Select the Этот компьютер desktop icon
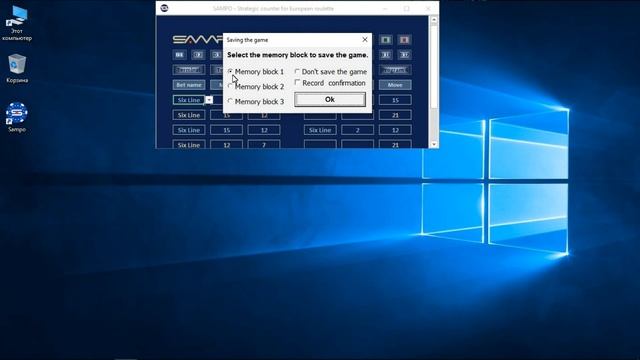 (x=17, y=23)
